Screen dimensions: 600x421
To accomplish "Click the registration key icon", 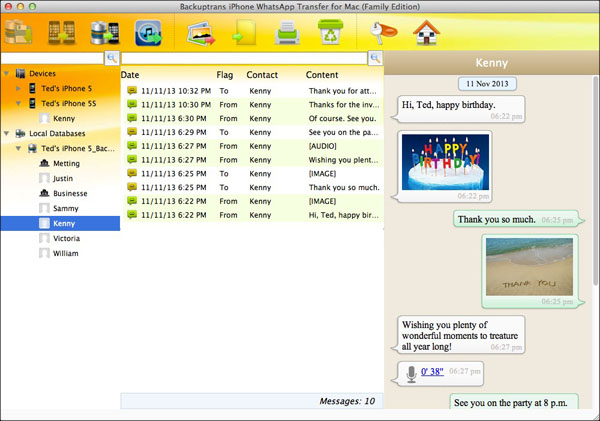I will [x=383, y=32].
